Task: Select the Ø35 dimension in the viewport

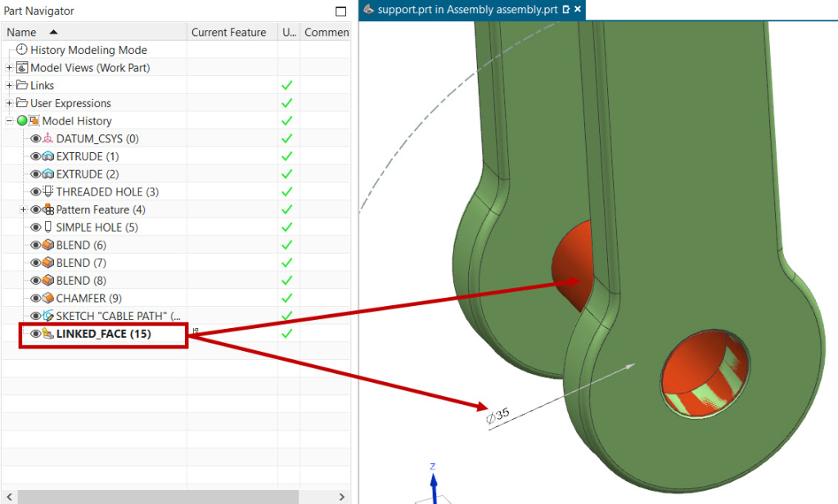Action: (498, 415)
